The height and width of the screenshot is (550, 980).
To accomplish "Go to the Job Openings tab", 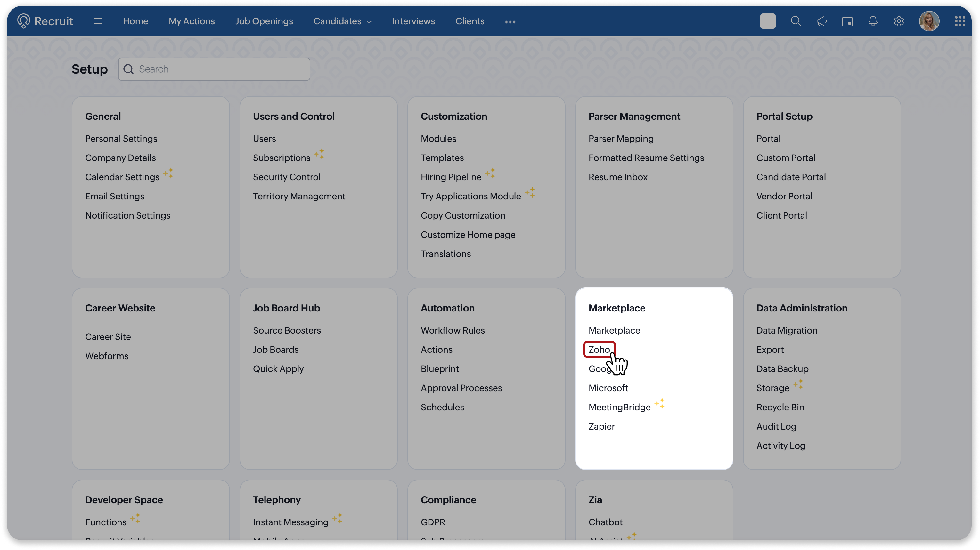I will click(x=264, y=21).
